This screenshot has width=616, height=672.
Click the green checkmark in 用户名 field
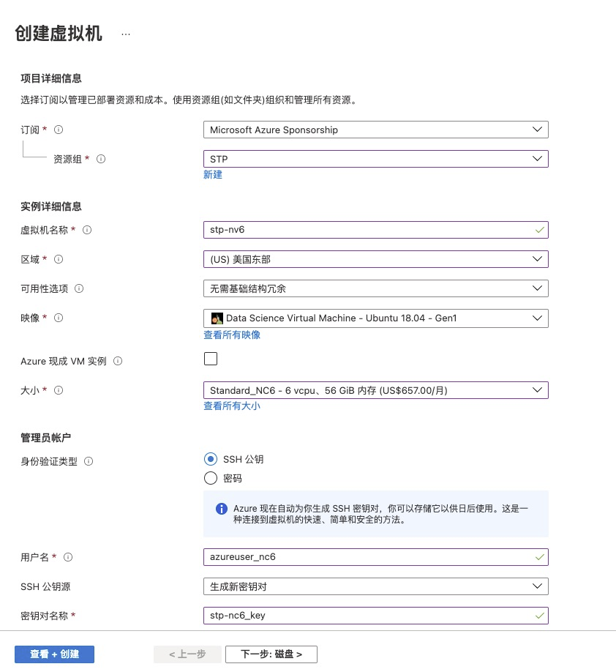coord(539,557)
